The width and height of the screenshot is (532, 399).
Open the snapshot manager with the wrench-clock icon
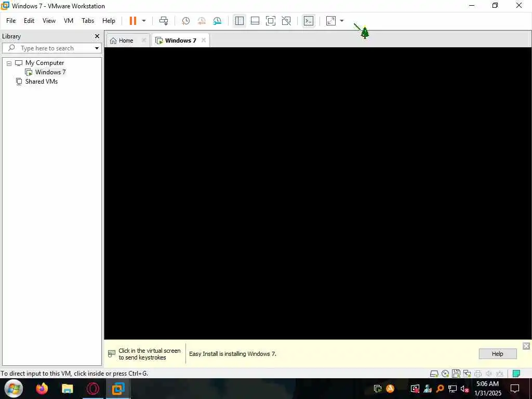point(217,21)
